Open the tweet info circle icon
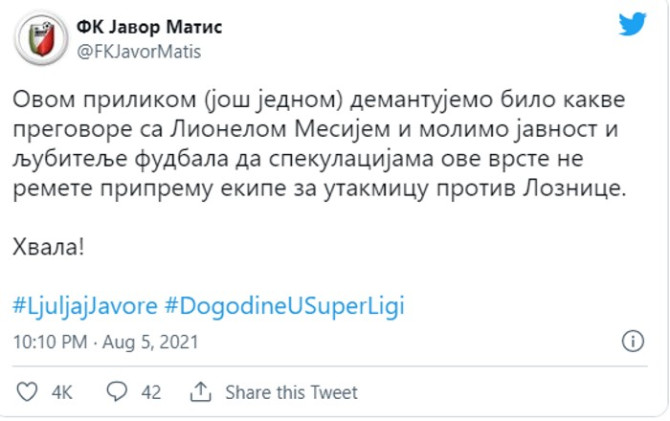Screen dimensions: 670x421 633,342
